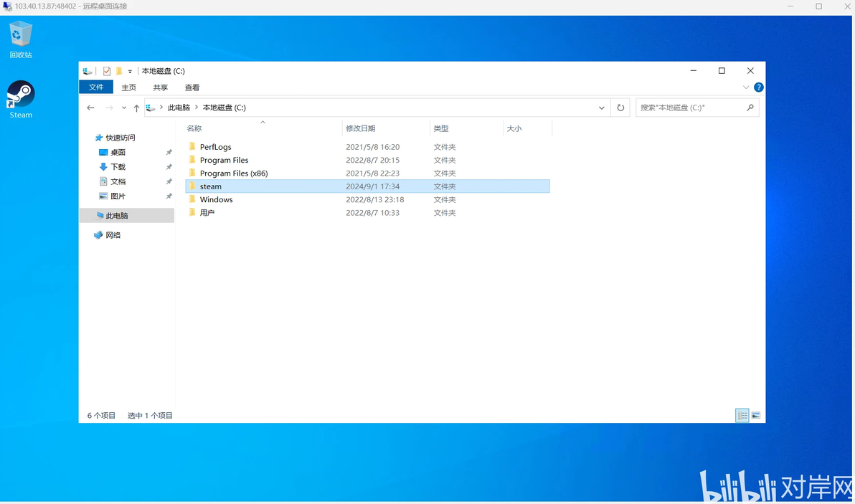This screenshot has height=504, width=855.
Task: Click the pin icon next to 图片
Action: (x=169, y=196)
